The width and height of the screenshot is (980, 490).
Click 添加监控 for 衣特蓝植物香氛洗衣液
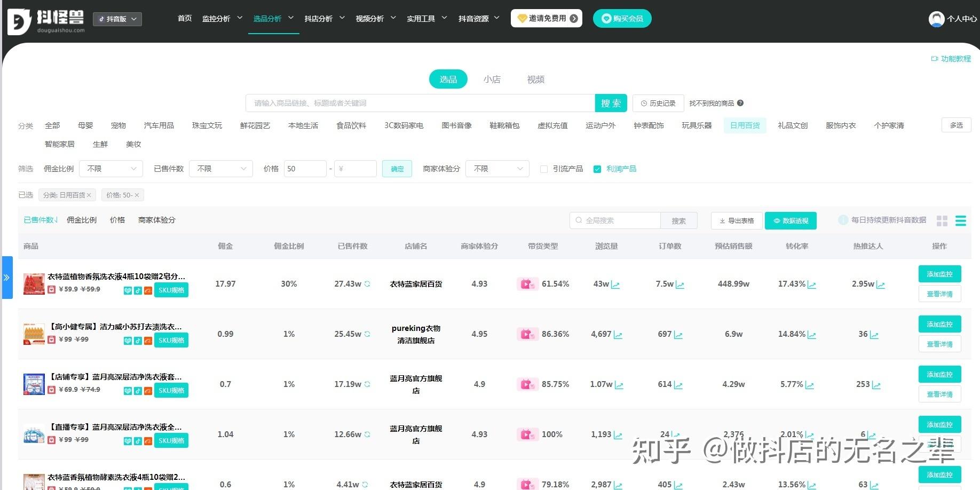[940, 274]
